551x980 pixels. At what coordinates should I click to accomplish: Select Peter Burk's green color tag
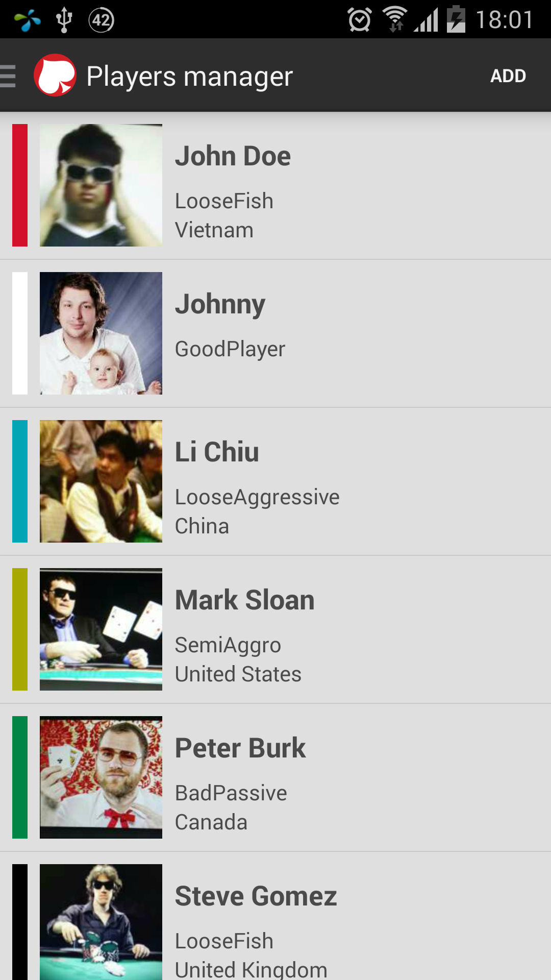pos(20,777)
